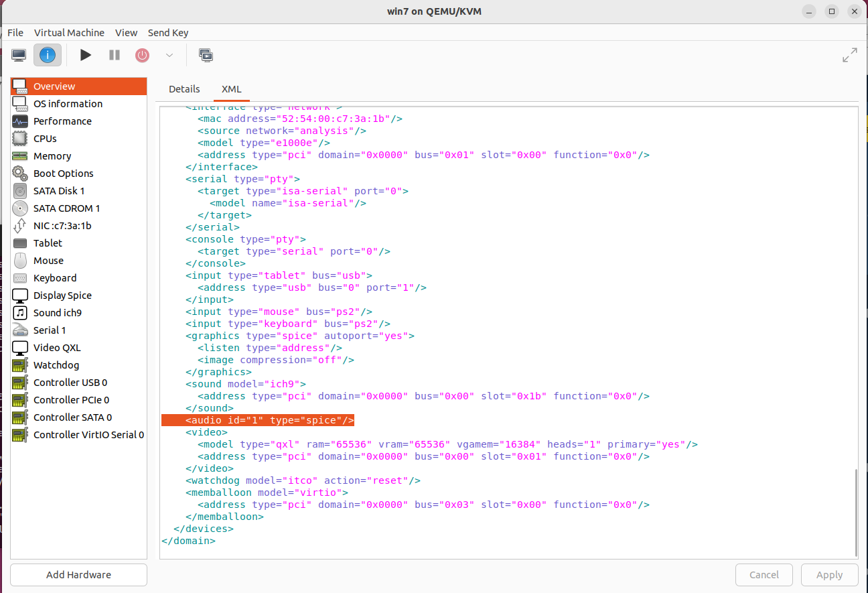The height and width of the screenshot is (593, 868).
Task: Select the Sound ich9 device icon
Action: pos(20,313)
